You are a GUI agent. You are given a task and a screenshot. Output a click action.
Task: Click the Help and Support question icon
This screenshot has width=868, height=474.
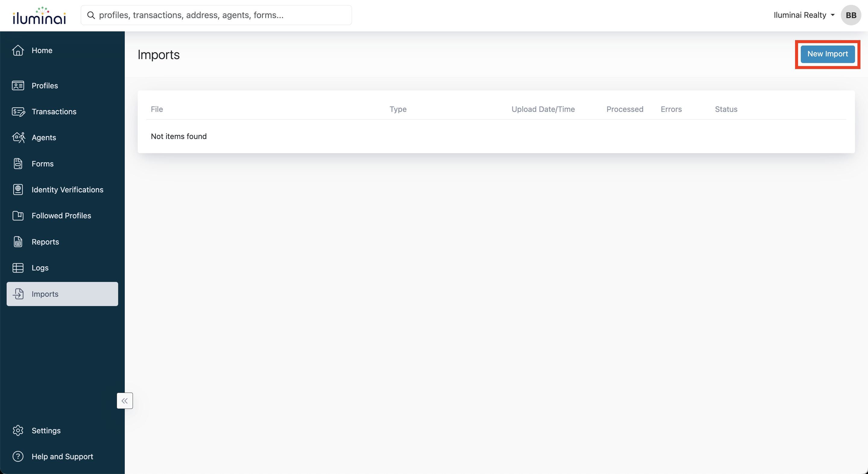pyautogui.click(x=18, y=457)
